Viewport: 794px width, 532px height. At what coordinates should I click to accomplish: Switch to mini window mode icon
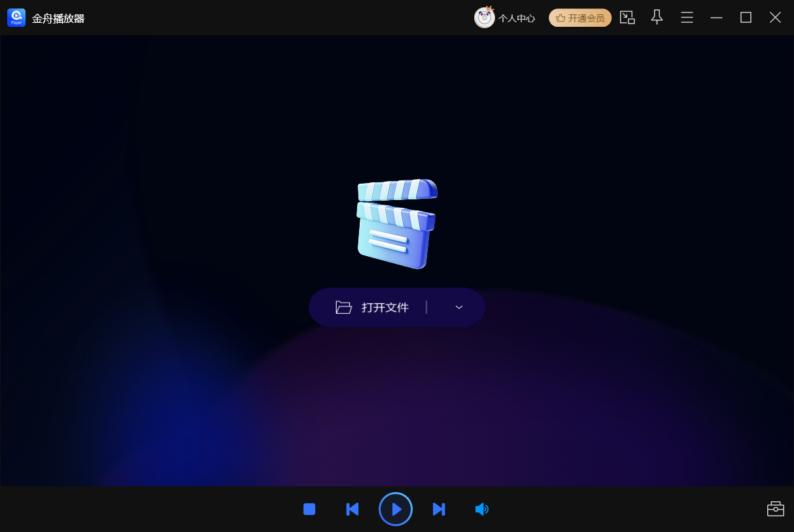tap(627, 18)
